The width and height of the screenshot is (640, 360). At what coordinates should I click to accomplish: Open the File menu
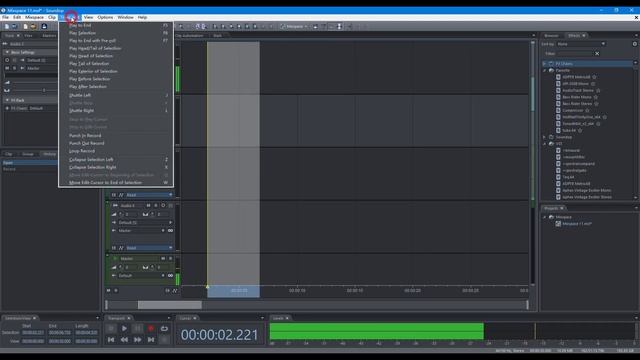5,18
